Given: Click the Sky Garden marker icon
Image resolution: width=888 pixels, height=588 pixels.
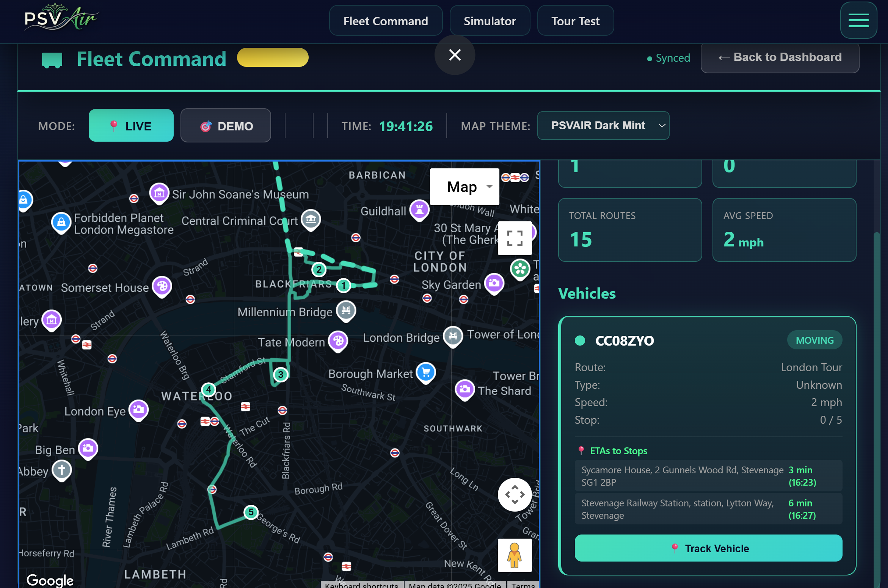Looking at the screenshot, I should coord(494,284).
